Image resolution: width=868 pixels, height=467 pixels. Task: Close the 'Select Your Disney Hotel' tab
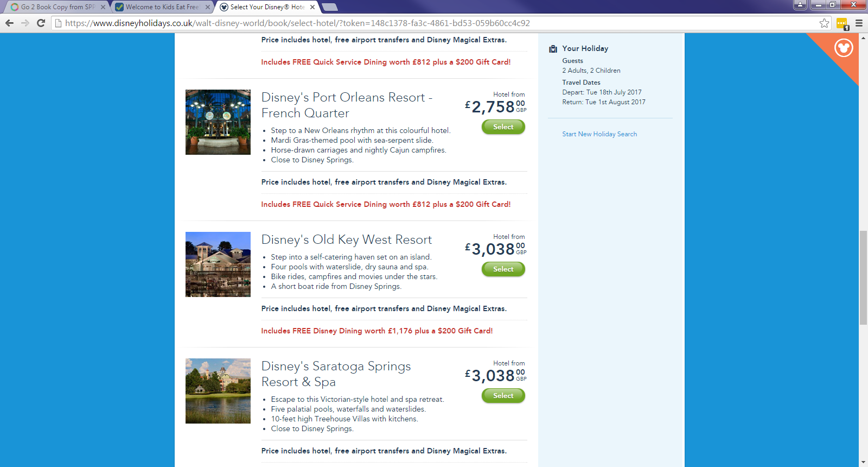point(312,7)
